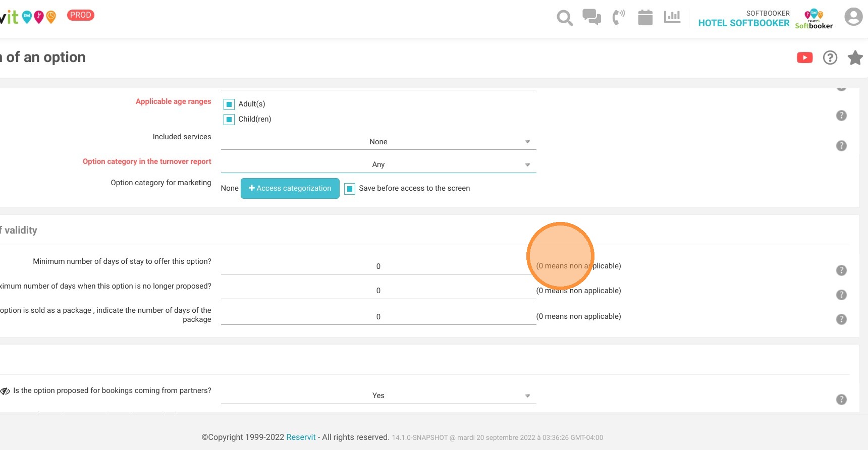
Task: Open Option category in turnover report dropdown
Action: [378, 164]
